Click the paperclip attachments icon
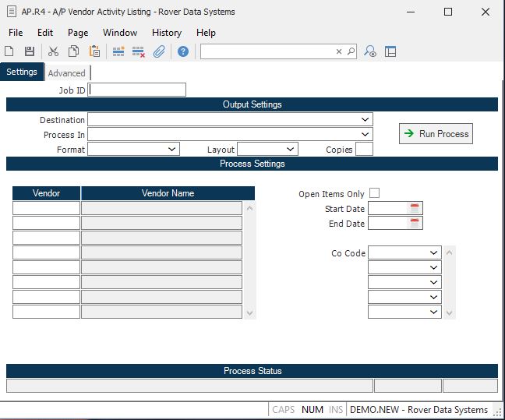Image resolution: width=505 pixels, height=420 pixels. pos(159,51)
